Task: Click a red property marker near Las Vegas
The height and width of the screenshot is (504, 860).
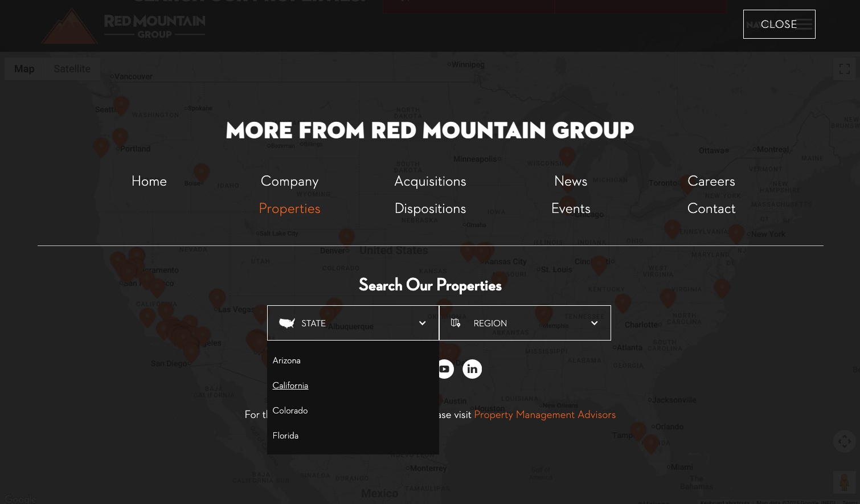Action: tap(217, 298)
